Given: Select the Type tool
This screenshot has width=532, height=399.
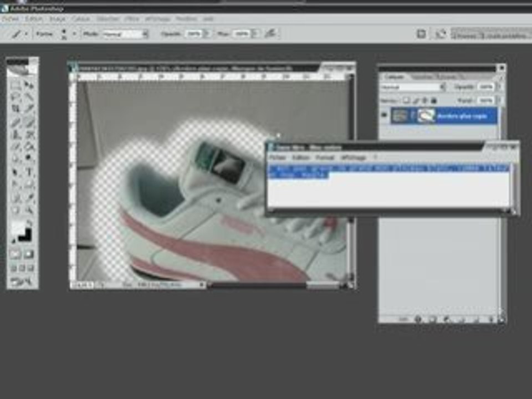Looking at the screenshot, I should [x=29, y=172].
